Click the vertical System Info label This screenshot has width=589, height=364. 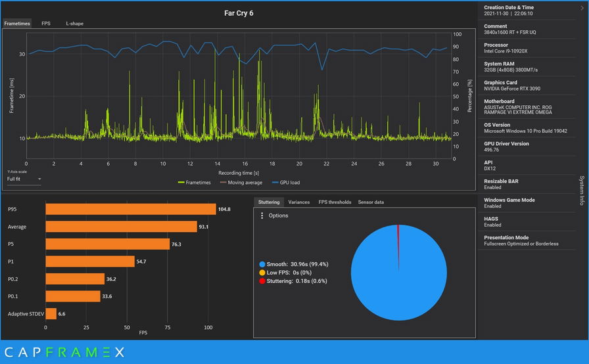tap(581, 191)
